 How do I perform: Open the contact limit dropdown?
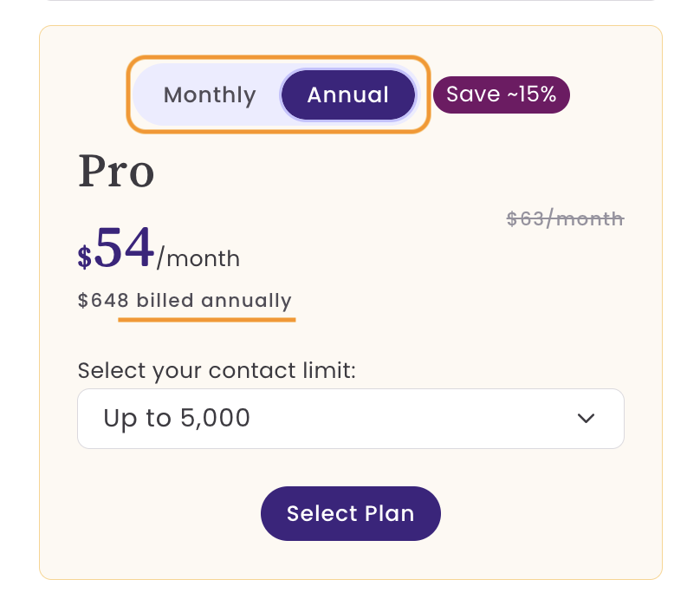point(351,419)
